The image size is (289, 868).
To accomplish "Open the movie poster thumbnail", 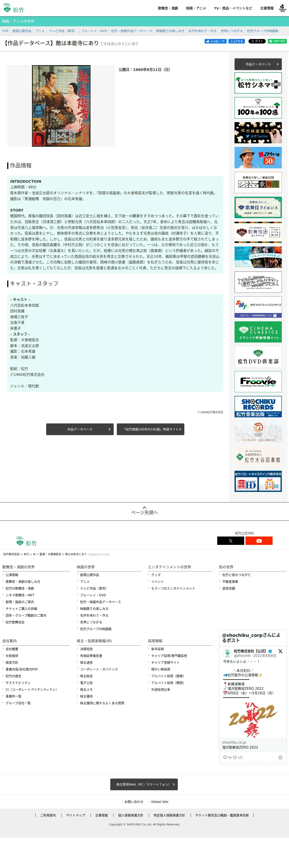I will (61, 106).
